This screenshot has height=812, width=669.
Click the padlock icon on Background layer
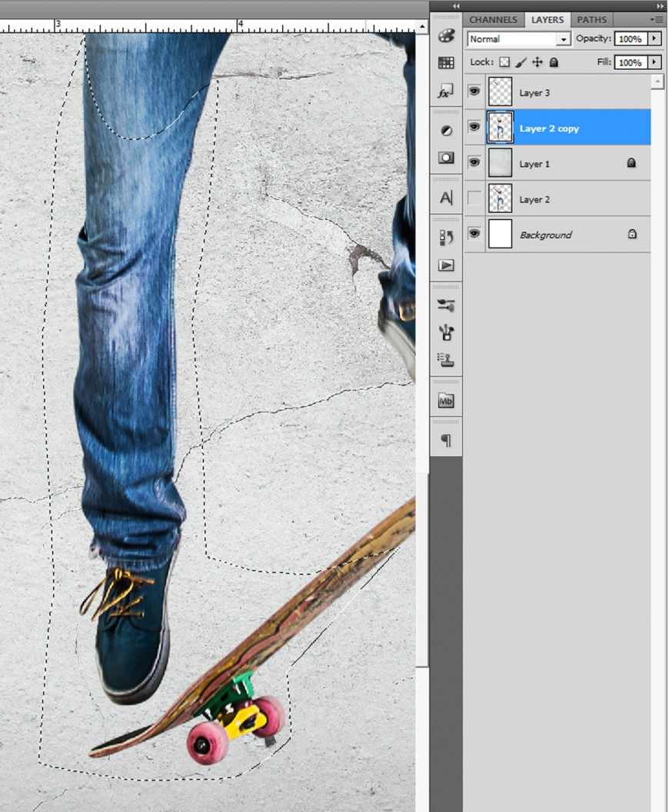pyautogui.click(x=632, y=234)
